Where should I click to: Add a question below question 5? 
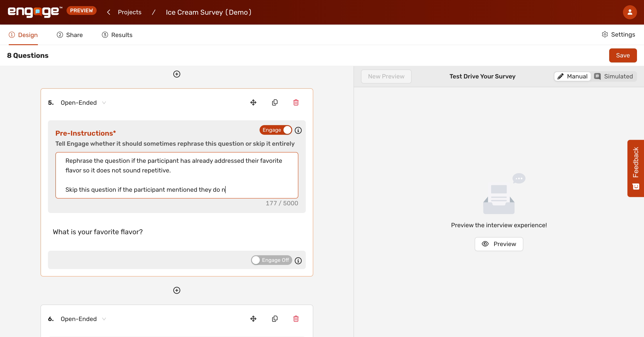click(177, 290)
